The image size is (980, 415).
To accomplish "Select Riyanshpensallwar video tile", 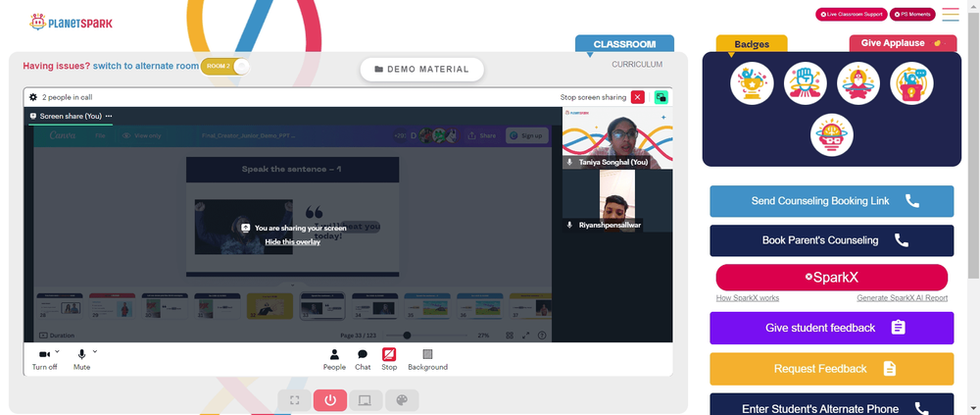I will (x=617, y=200).
